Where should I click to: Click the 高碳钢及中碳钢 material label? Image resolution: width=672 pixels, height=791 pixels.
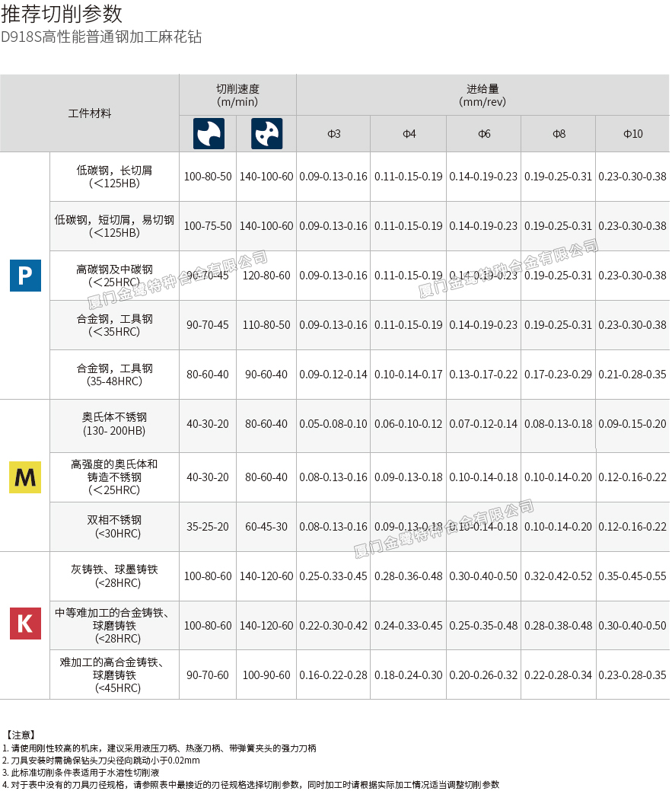(x=114, y=276)
